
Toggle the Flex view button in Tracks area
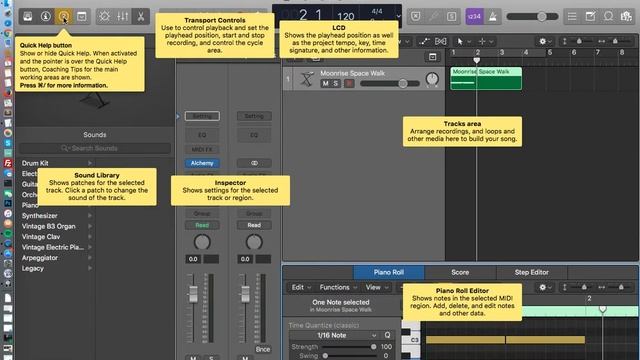(x=441, y=41)
